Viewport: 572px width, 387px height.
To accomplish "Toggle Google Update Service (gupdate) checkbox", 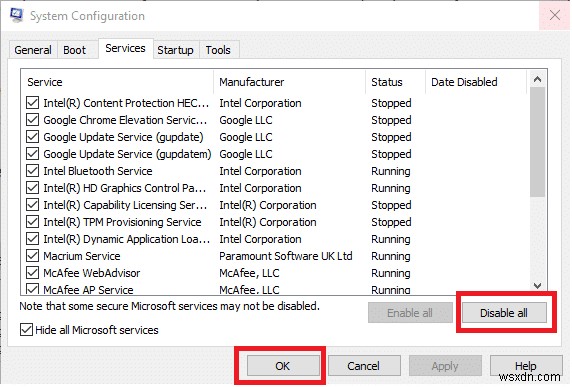I will click(32, 137).
